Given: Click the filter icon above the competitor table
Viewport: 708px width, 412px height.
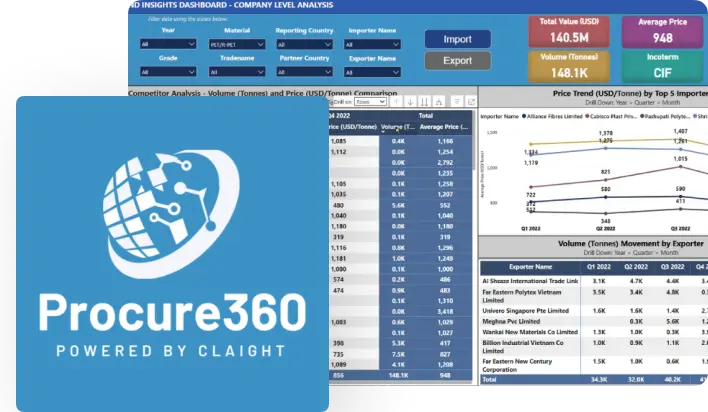Looking at the screenshot, I should [457, 101].
